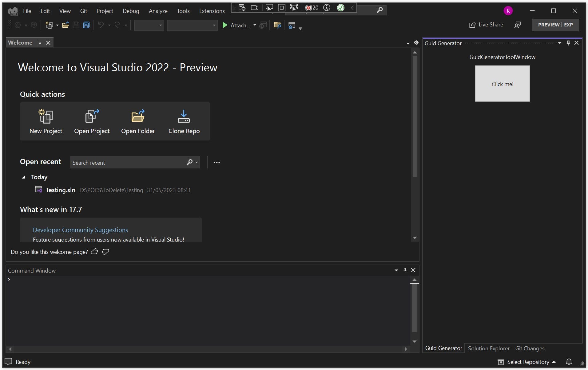Screen dimensions: 588x370
Task: Open the Attach button dropdown arrow
Action: pyautogui.click(x=255, y=25)
